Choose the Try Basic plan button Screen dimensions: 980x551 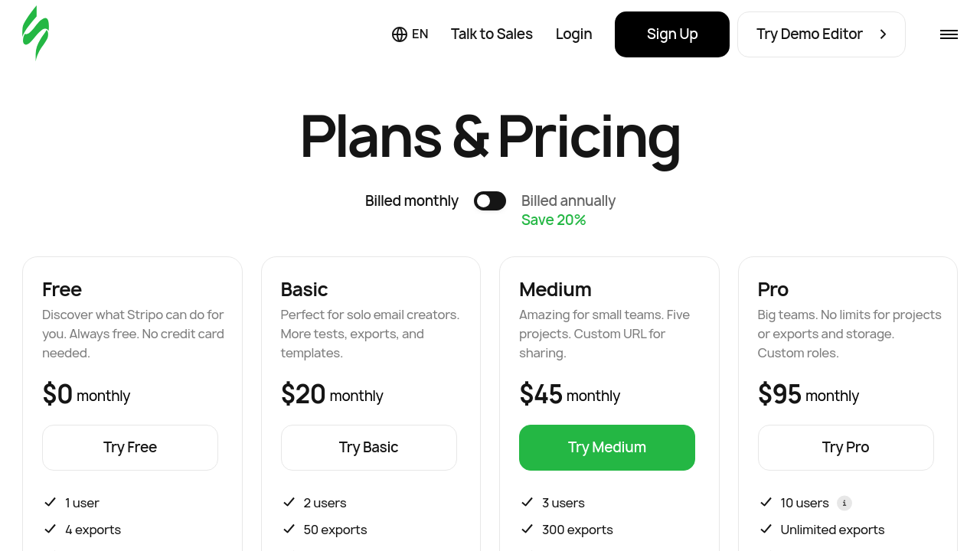coord(368,448)
